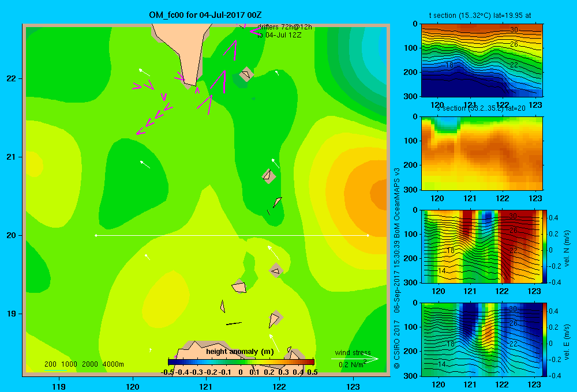Click the latitude 21 label on the main map
This screenshot has width=577, height=392.
pos(12,157)
